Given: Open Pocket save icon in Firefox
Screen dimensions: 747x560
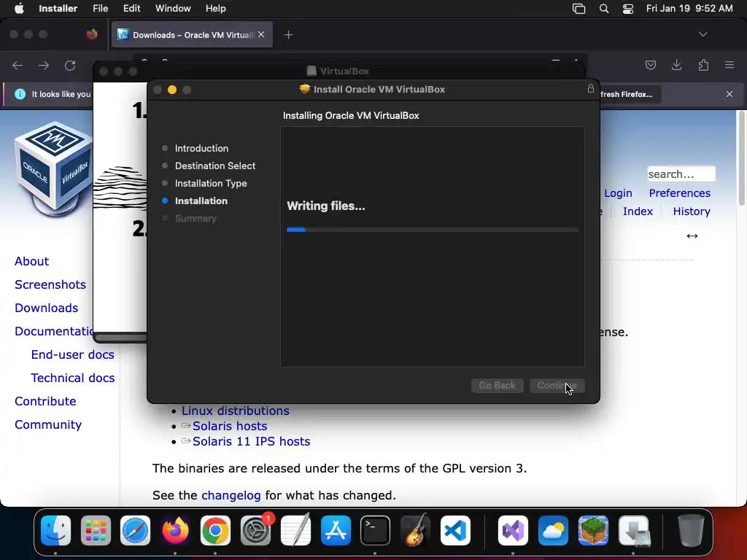Looking at the screenshot, I should coord(650,65).
